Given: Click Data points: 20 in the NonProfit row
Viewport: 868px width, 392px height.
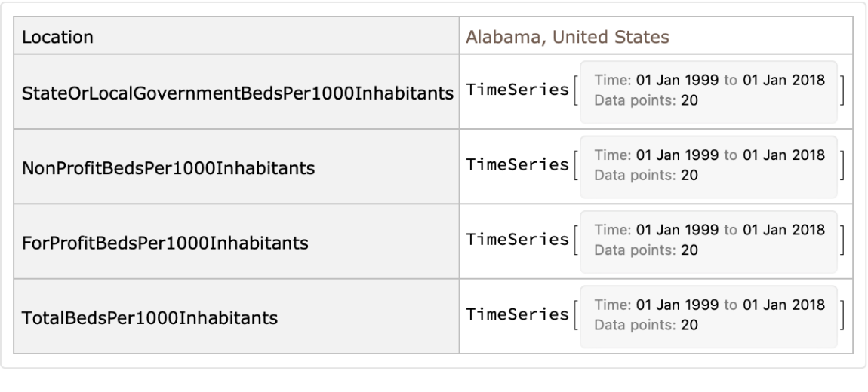Looking at the screenshot, I should coord(646,176).
